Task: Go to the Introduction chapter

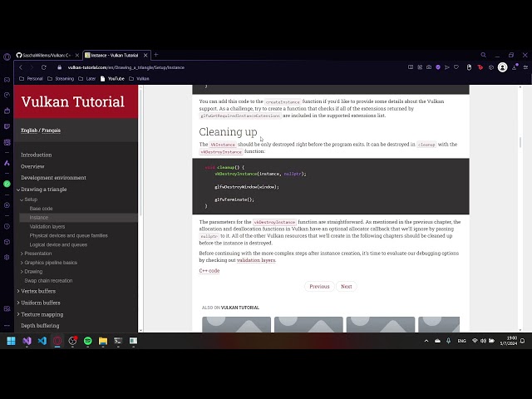Action: click(37, 155)
